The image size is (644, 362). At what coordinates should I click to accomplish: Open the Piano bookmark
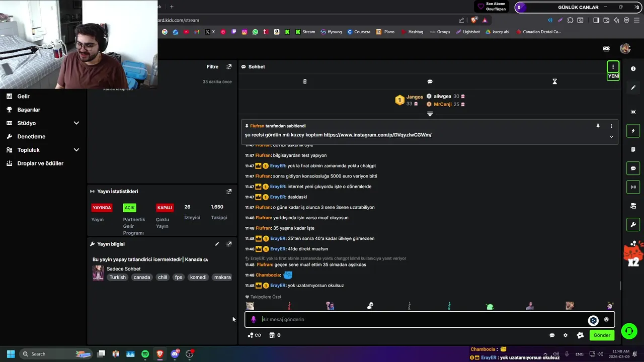[385, 32]
